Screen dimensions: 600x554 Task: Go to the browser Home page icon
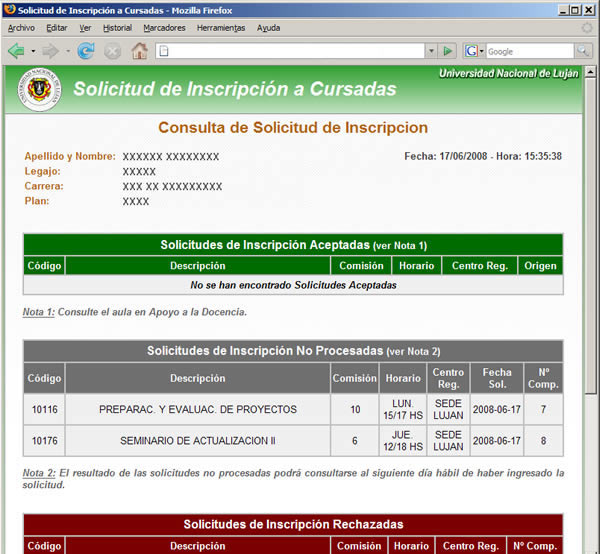[x=139, y=51]
